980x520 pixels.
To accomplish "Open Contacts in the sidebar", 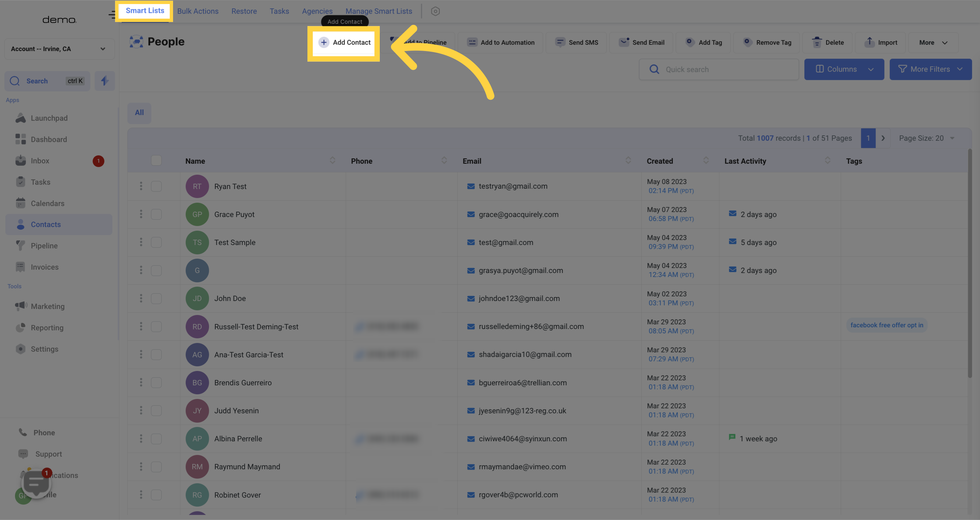I will click(x=59, y=224).
